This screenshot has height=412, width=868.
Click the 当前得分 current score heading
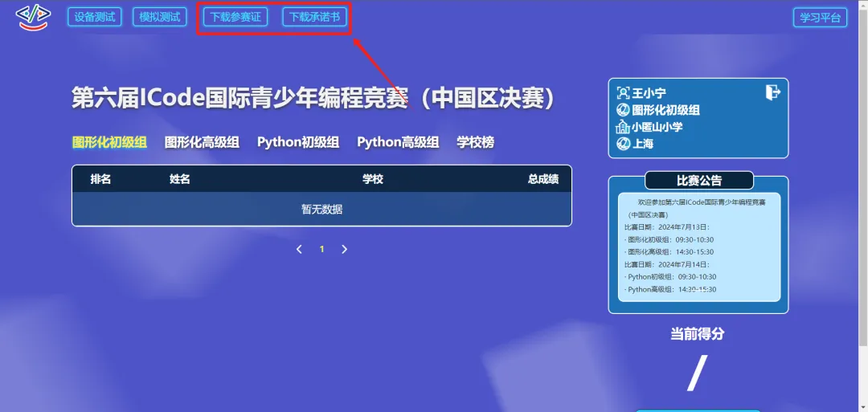pos(698,334)
